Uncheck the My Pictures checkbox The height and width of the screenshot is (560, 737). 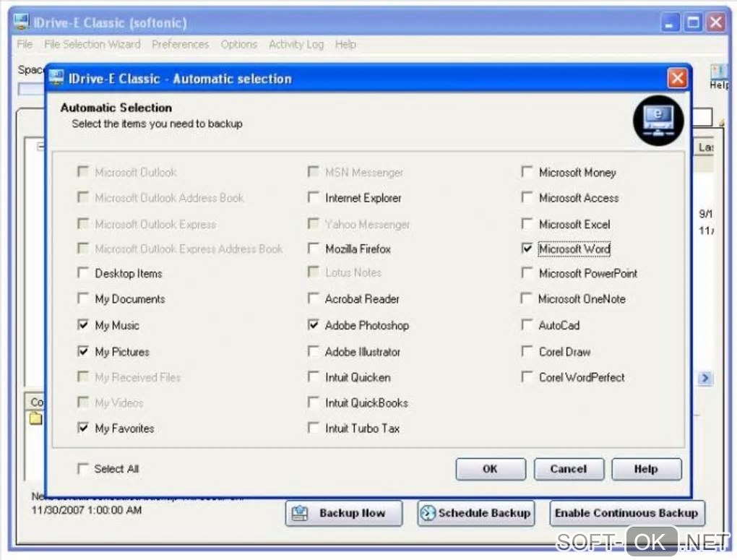(x=82, y=350)
